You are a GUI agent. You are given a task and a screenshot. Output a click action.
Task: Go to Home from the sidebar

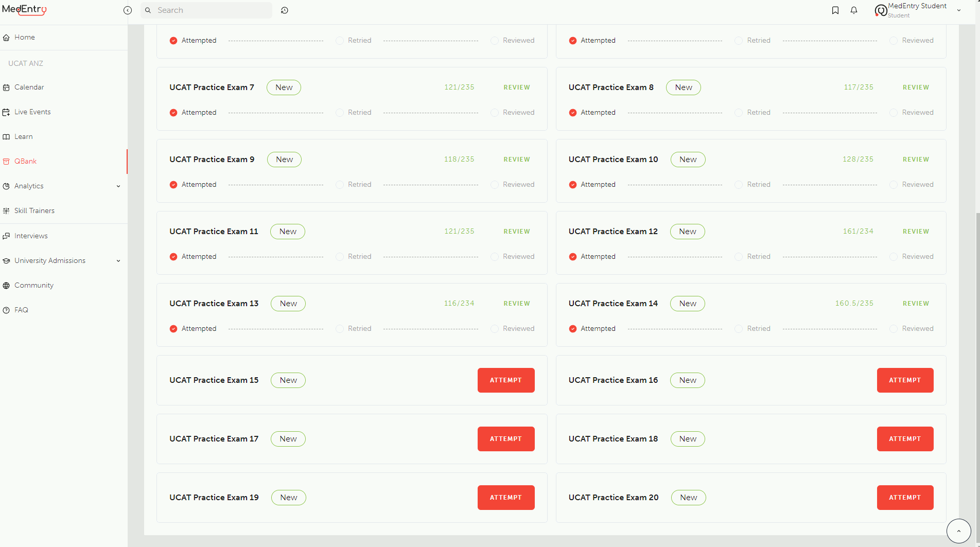(x=24, y=37)
